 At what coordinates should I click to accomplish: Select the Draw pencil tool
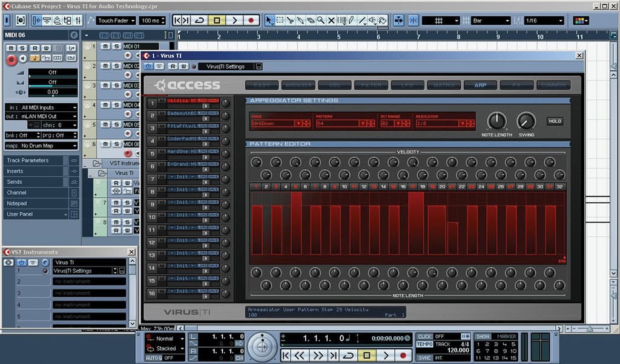click(x=352, y=21)
